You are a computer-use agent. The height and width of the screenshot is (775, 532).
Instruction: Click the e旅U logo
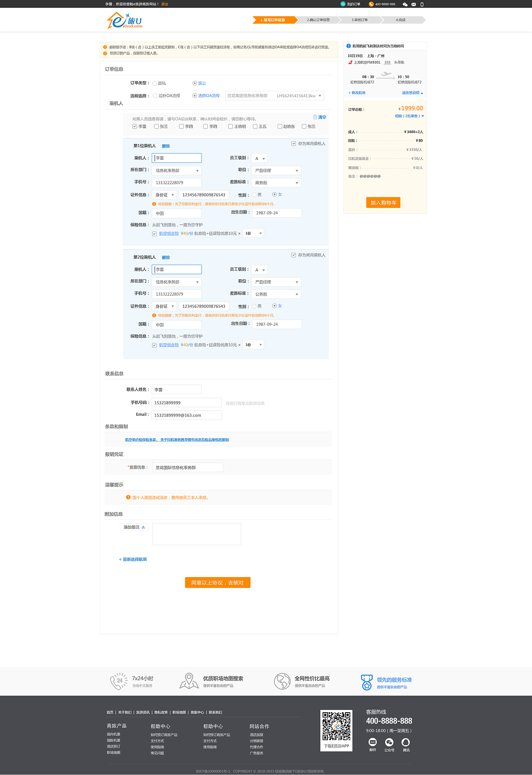tap(125, 20)
